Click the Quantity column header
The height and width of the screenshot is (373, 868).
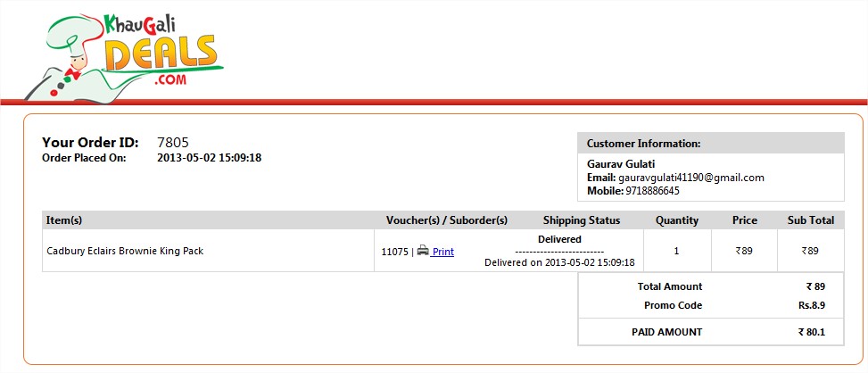click(x=677, y=220)
